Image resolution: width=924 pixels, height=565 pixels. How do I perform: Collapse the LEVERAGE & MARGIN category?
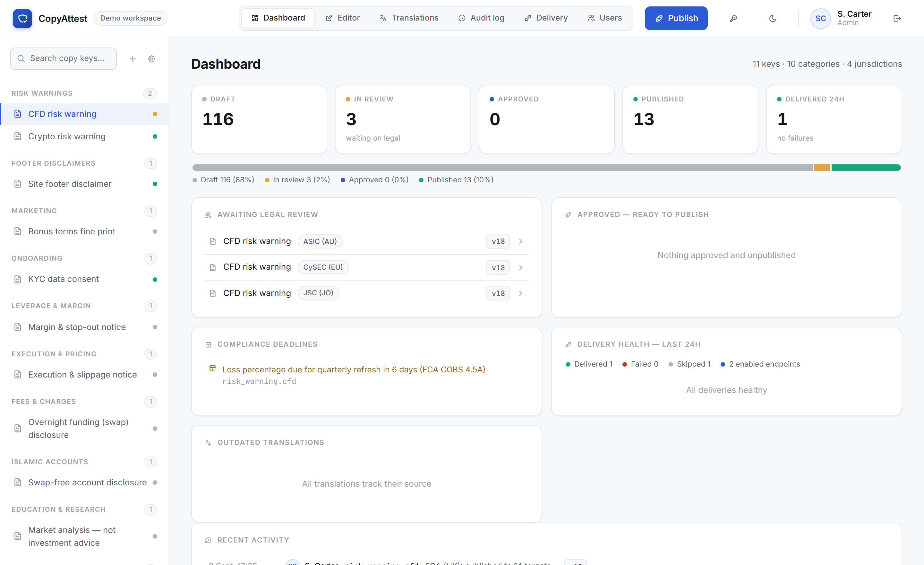coord(84,306)
